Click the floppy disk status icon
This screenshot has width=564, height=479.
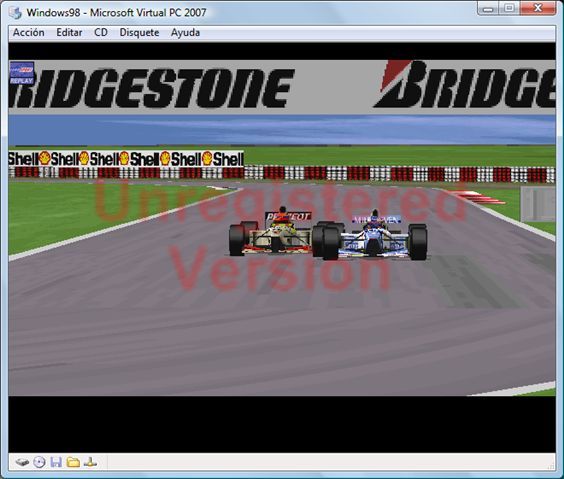pos(56,462)
